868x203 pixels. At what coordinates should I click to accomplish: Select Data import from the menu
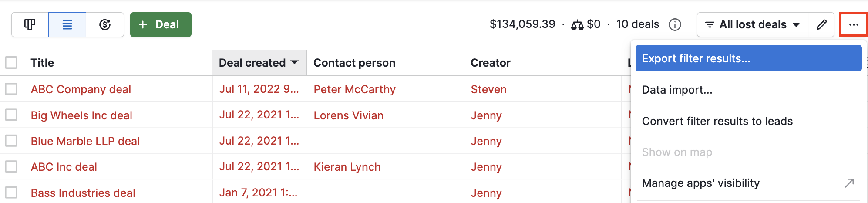pos(677,90)
